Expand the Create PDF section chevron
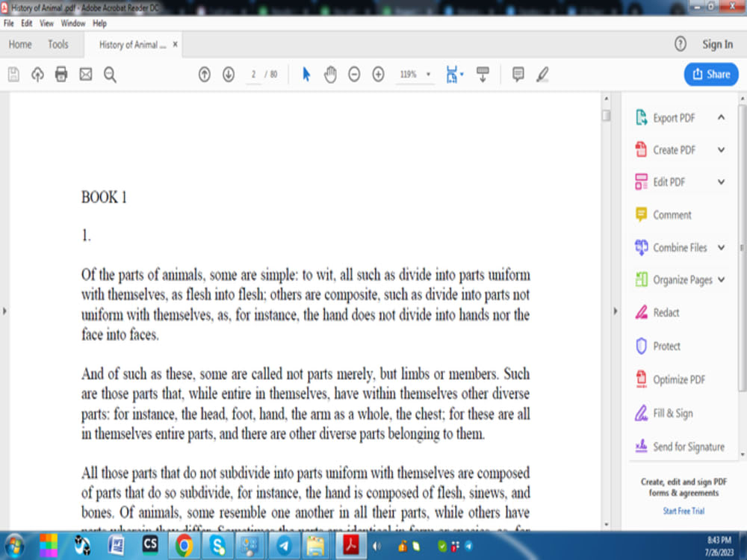 [722, 150]
